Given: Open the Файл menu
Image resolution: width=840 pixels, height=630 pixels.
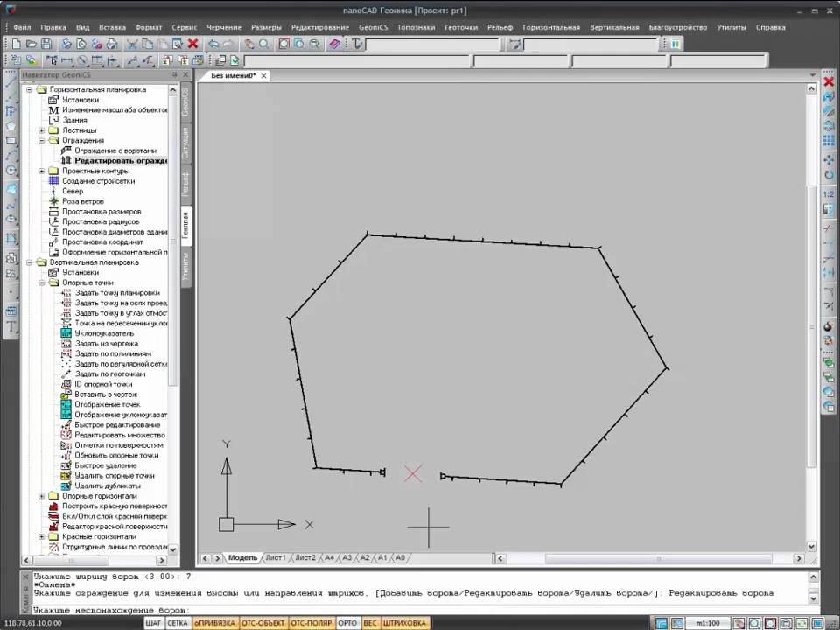Looking at the screenshot, I should 22,27.
